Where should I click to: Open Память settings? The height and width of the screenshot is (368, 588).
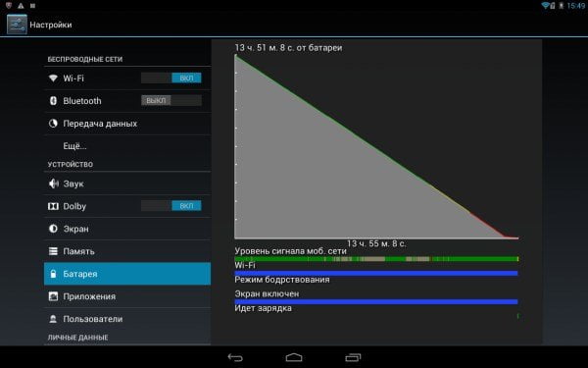click(127, 251)
